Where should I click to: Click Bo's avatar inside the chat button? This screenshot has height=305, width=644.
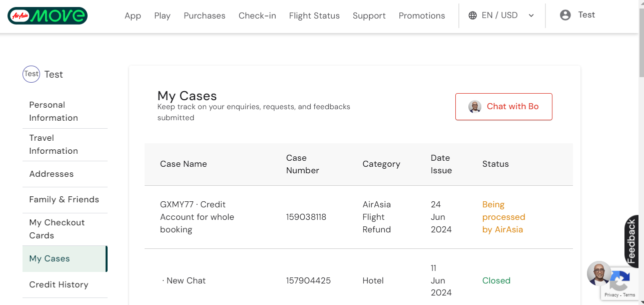474,106
